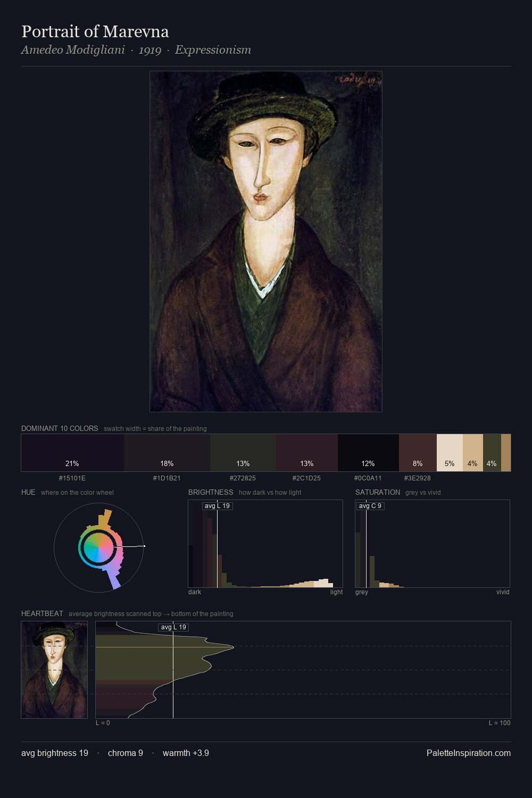Click the 'light' brightness axis label

click(336, 592)
